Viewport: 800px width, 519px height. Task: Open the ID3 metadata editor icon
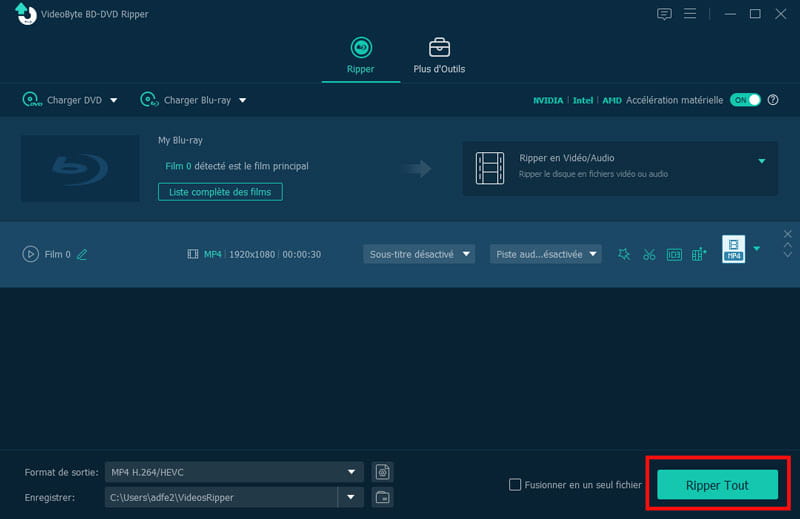[674, 254]
